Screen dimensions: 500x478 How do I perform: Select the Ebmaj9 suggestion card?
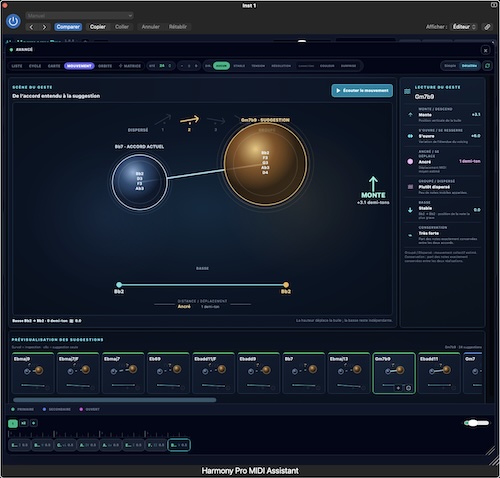click(x=33, y=373)
